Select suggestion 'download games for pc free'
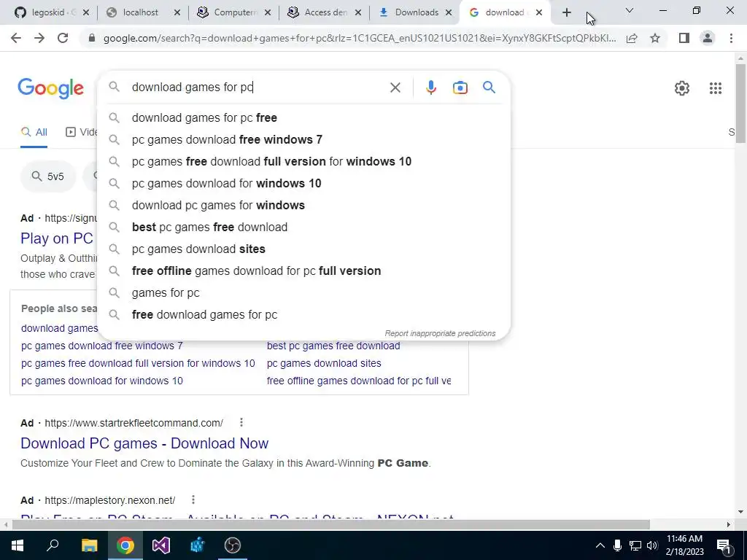747x560 pixels. (303, 117)
